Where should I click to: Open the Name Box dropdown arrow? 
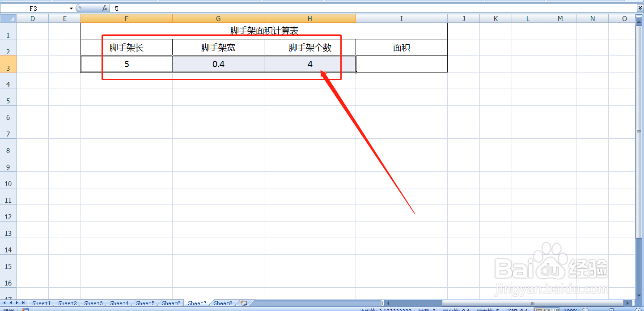(71, 9)
